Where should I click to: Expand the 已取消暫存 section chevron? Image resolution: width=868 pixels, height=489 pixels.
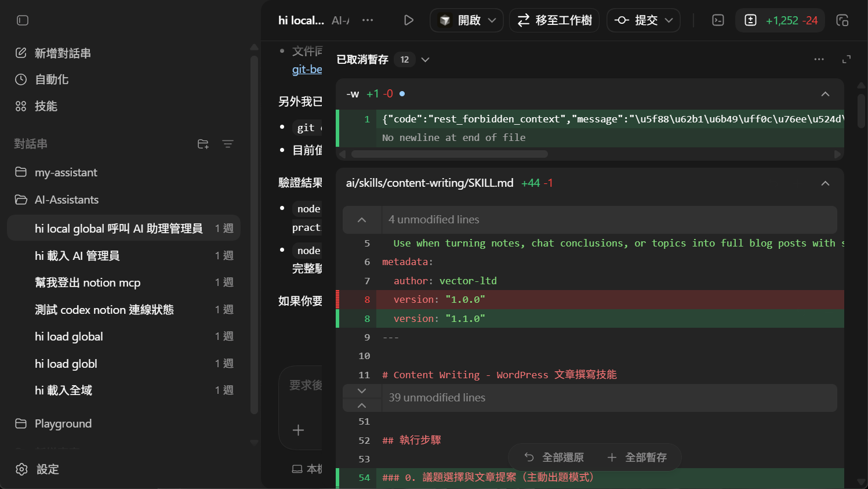pos(426,60)
